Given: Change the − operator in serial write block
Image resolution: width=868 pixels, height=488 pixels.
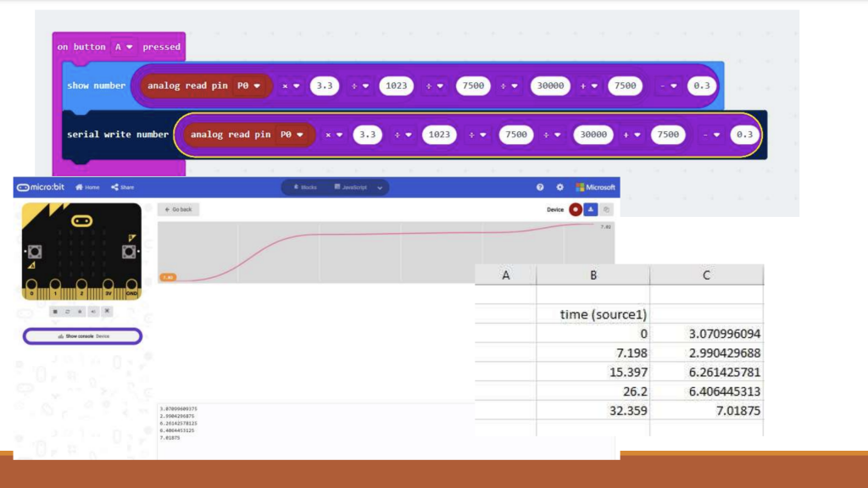Looking at the screenshot, I should tap(711, 135).
